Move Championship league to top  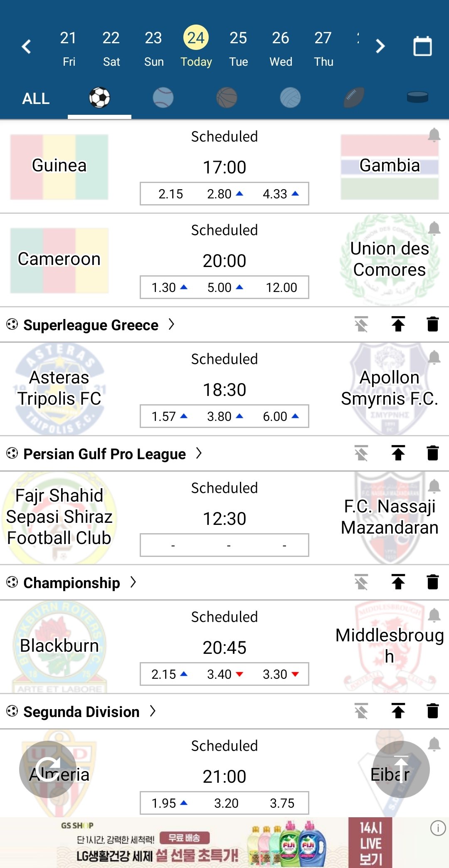pos(398,582)
